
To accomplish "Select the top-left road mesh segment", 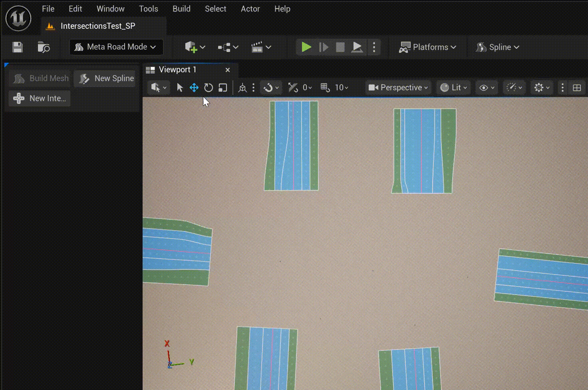I will (292, 146).
